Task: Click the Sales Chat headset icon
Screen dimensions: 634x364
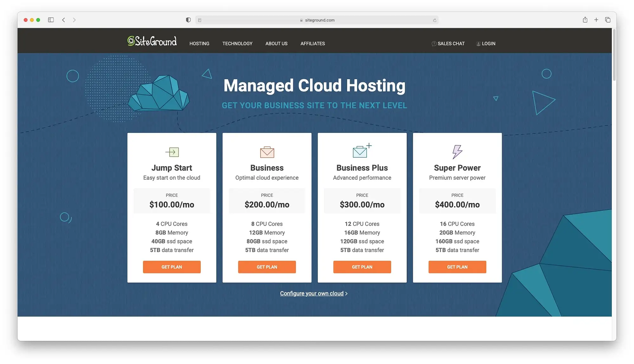Action: tap(434, 43)
